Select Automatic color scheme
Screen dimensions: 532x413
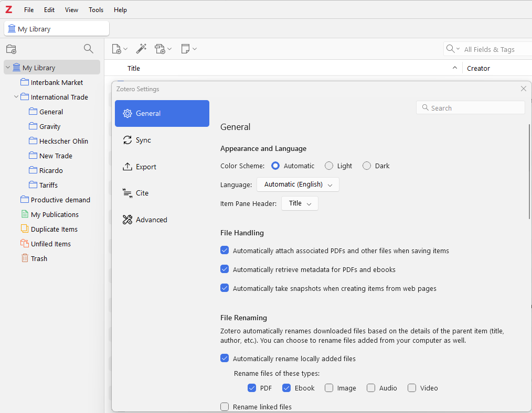click(x=275, y=166)
